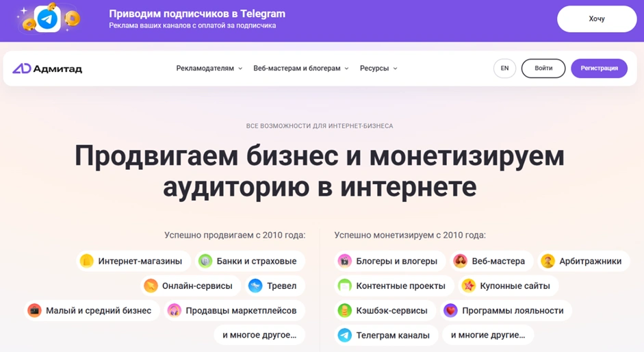Click the Онлайн-сервисы chip icon

pos(151,286)
